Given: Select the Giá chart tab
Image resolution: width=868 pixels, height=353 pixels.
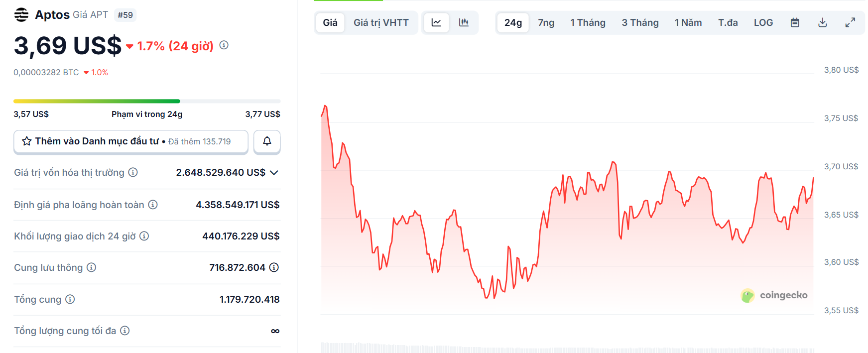Looking at the screenshot, I should (x=330, y=22).
